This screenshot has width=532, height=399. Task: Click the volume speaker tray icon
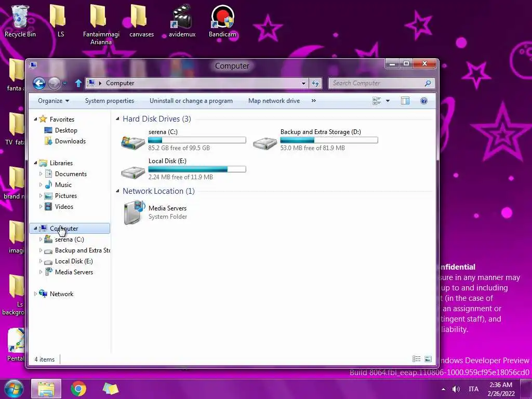pos(456,389)
